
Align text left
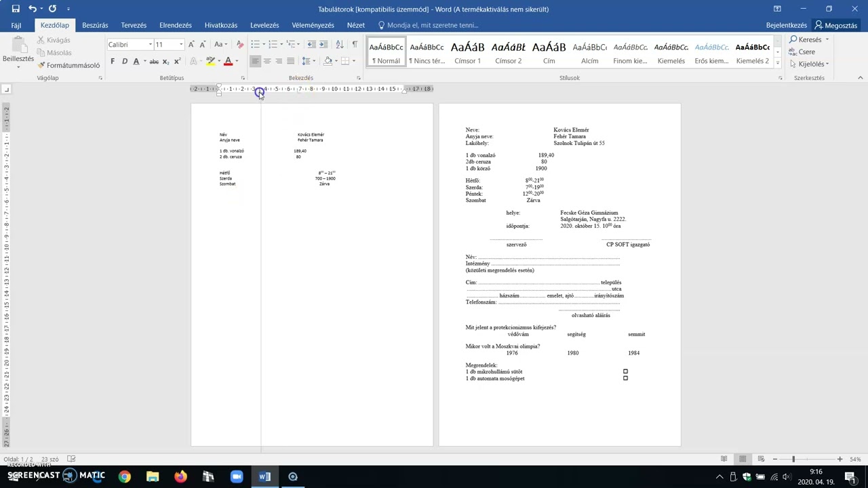coord(255,61)
